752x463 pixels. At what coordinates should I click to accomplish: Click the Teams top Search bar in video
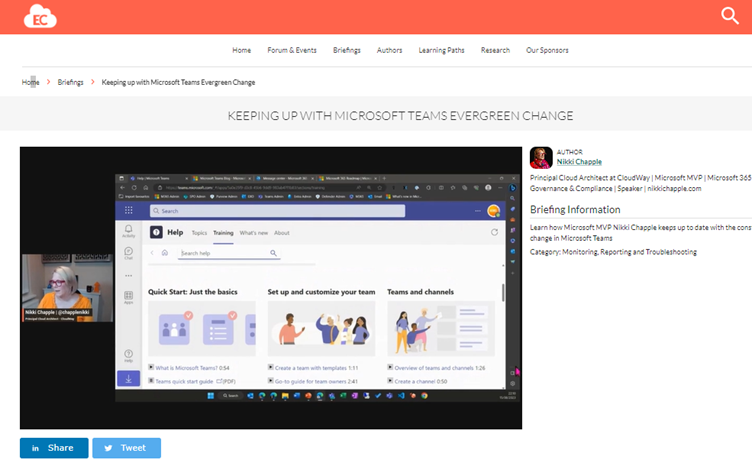(x=277, y=211)
